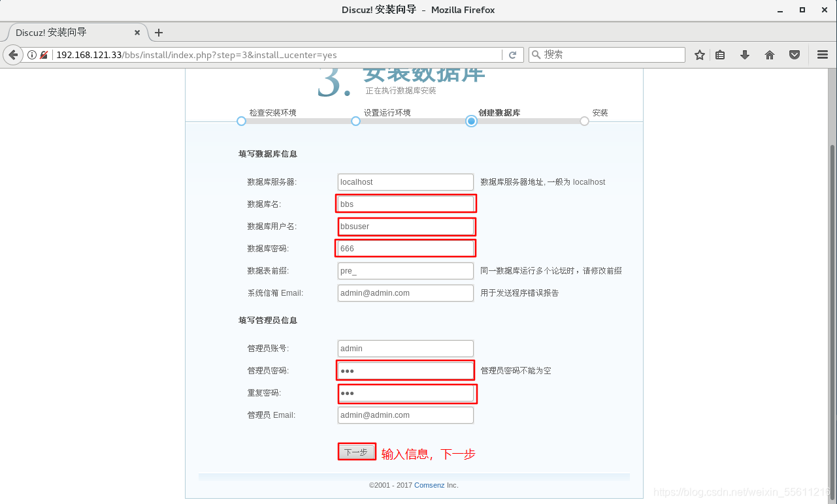The width and height of the screenshot is (837, 504).
Task: Click the 数据表前缀 field with pre_
Action: 406,271
